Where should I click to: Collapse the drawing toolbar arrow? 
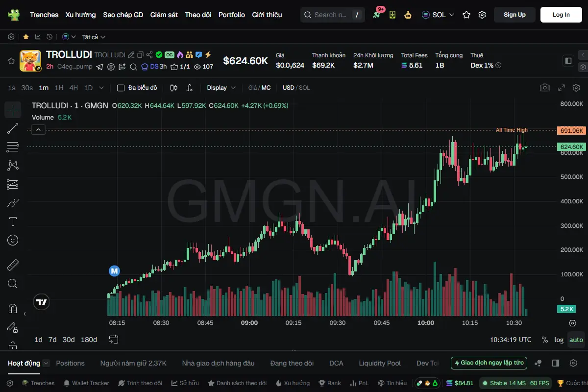coord(25,314)
